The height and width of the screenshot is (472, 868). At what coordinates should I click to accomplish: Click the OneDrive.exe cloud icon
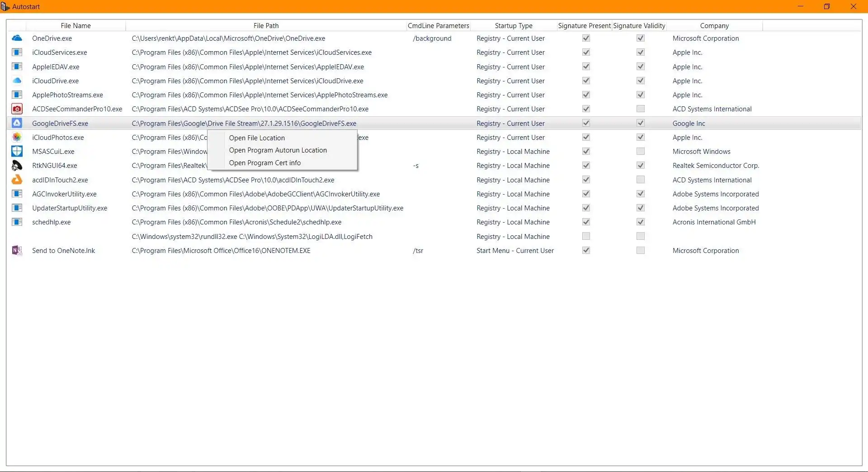pos(17,38)
